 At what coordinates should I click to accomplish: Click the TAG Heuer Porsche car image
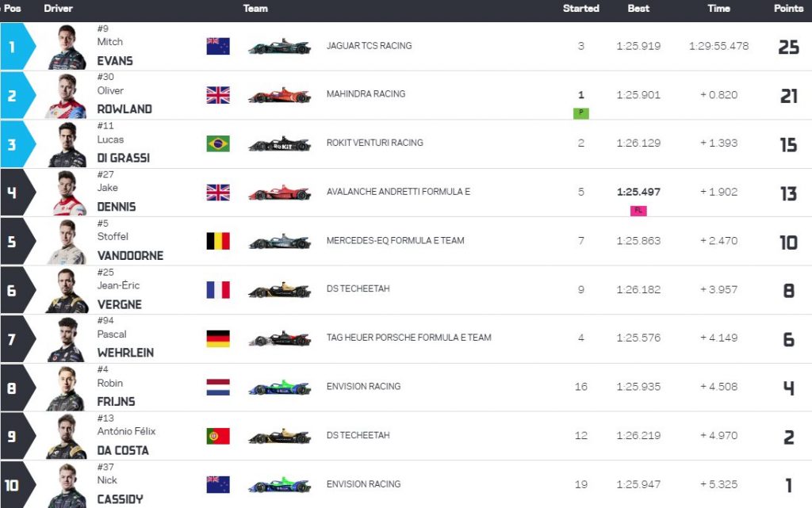(280, 339)
